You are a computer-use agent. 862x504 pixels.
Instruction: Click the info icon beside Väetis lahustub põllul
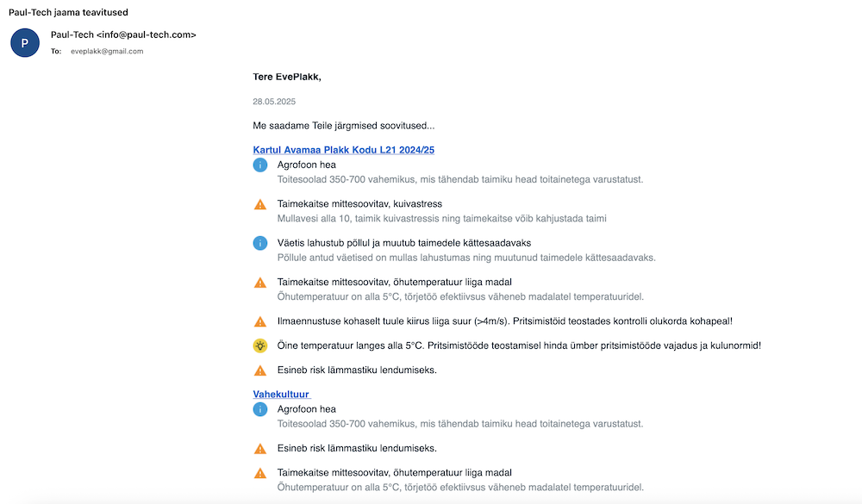(x=260, y=243)
